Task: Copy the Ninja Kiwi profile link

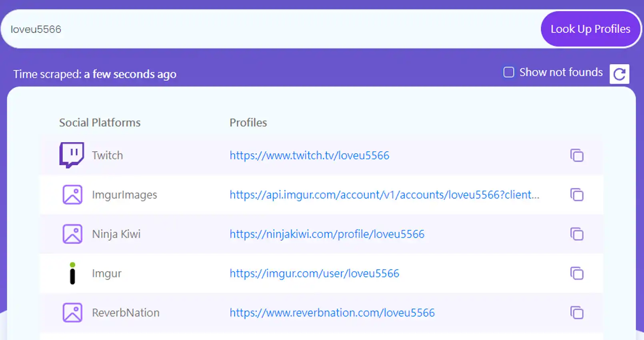Action: [x=577, y=234]
